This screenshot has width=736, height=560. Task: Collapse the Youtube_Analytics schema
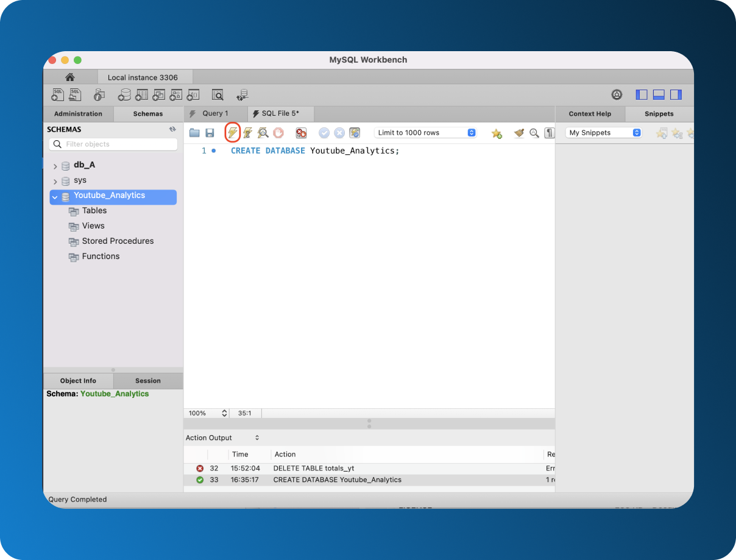click(x=54, y=196)
